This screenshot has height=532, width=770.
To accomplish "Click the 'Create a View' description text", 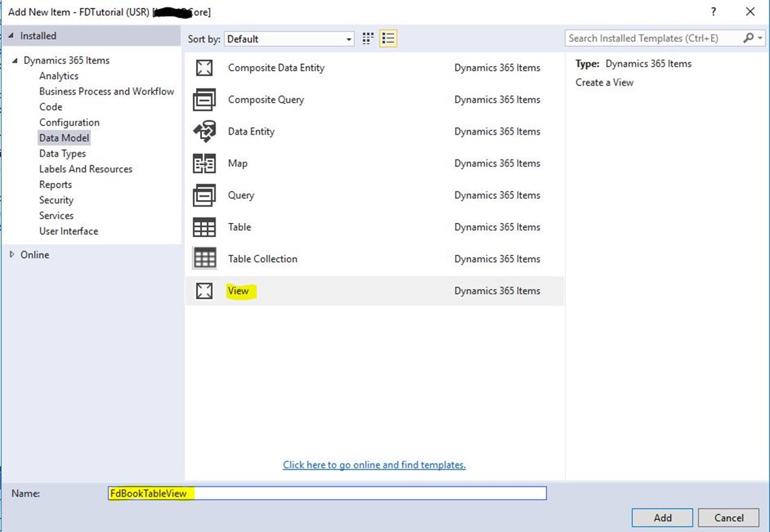I will pos(605,82).
